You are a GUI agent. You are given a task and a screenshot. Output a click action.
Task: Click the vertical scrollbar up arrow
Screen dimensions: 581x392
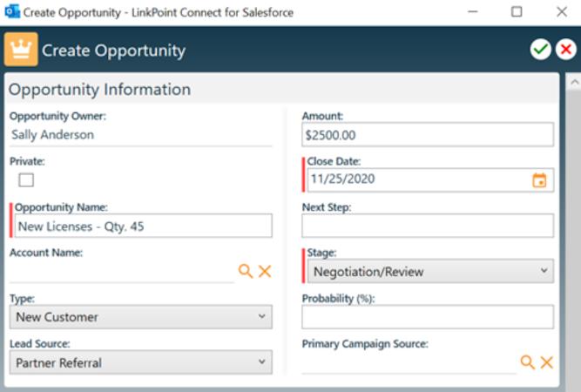tap(573, 82)
